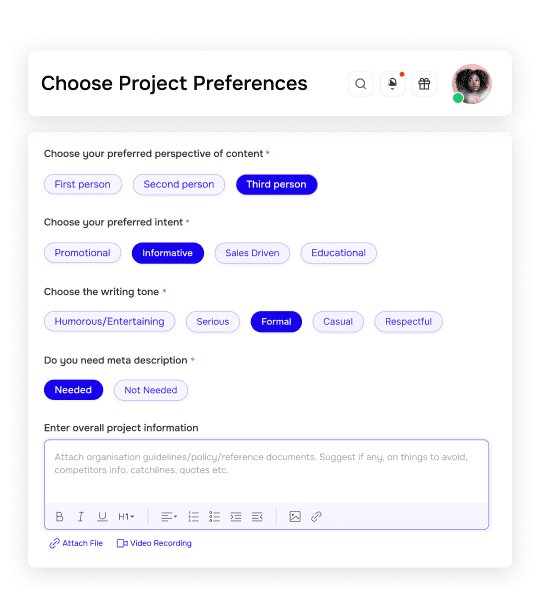Select First person perspective

coord(83,184)
